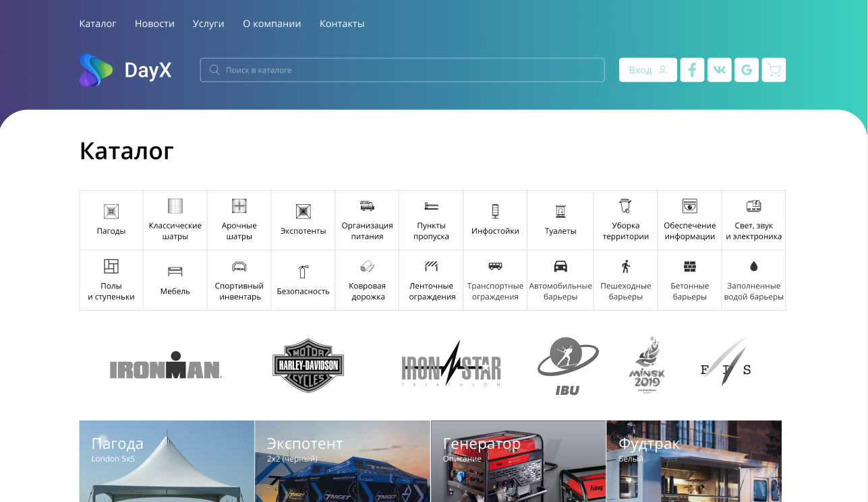Image resolution: width=868 pixels, height=502 pixels.
Task: Focus the Поиск в каталоге search field
Action: tap(402, 70)
